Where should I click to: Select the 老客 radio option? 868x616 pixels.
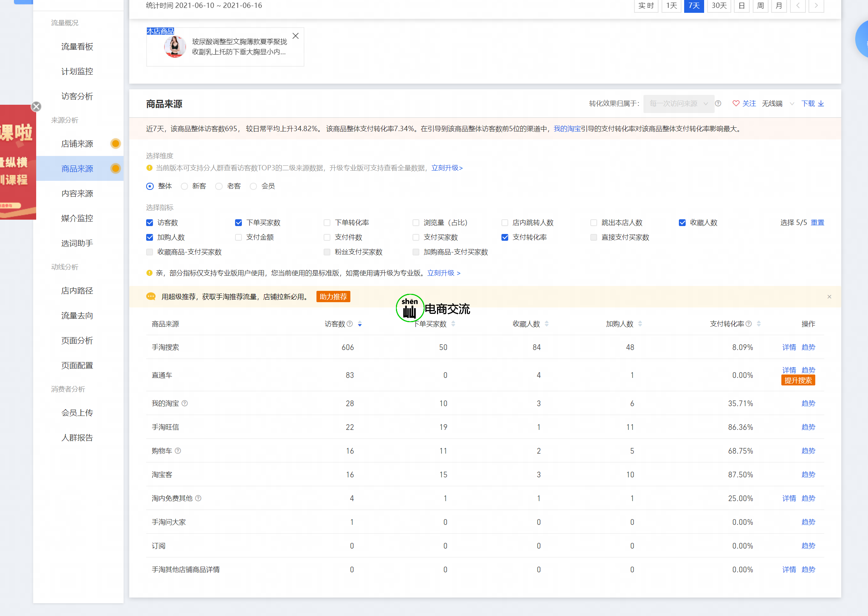pyautogui.click(x=219, y=186)
